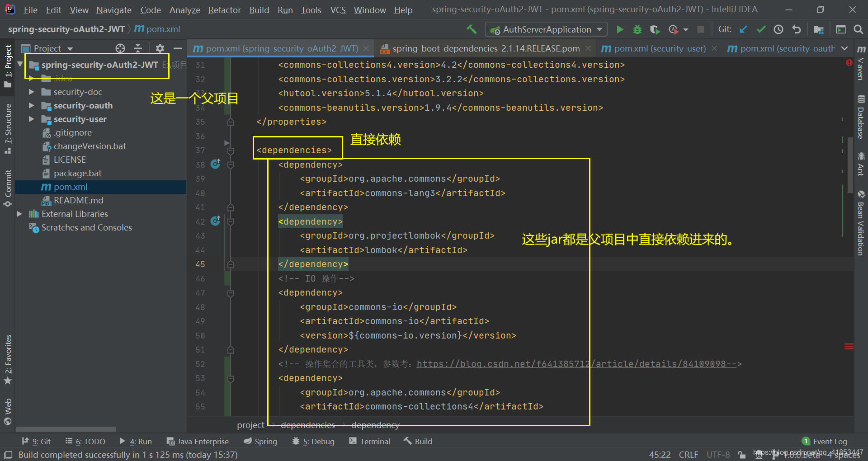Open the VCS menu

(x=338, y=10)
